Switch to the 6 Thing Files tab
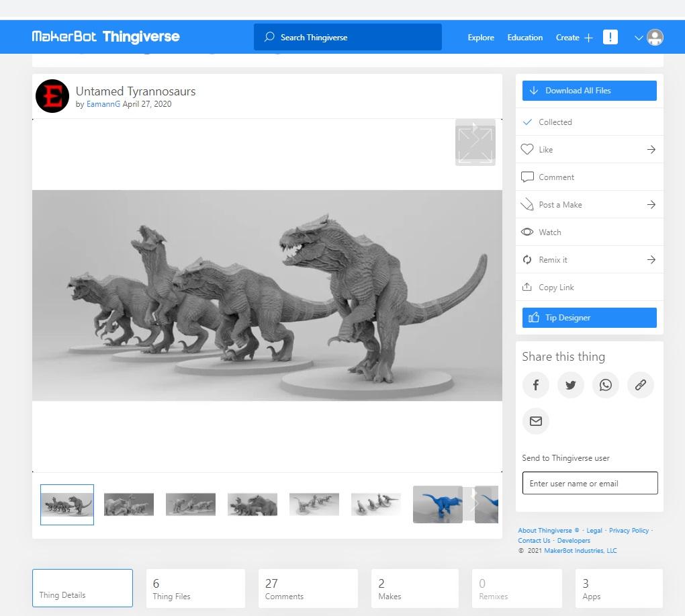Screen dimensions: 685x616 195,588
